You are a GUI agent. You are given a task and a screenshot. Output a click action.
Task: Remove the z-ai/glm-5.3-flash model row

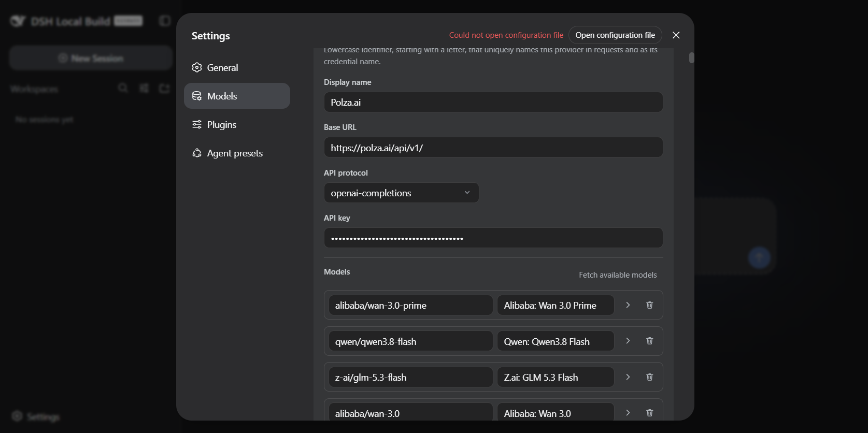649,377
